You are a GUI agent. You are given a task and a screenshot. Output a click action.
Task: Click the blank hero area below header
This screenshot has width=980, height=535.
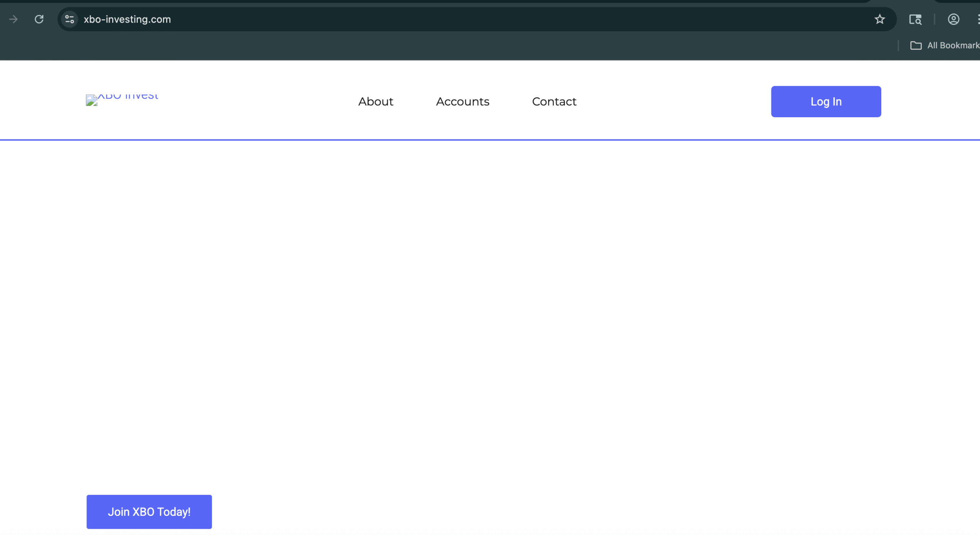click(x=490, y=306)
